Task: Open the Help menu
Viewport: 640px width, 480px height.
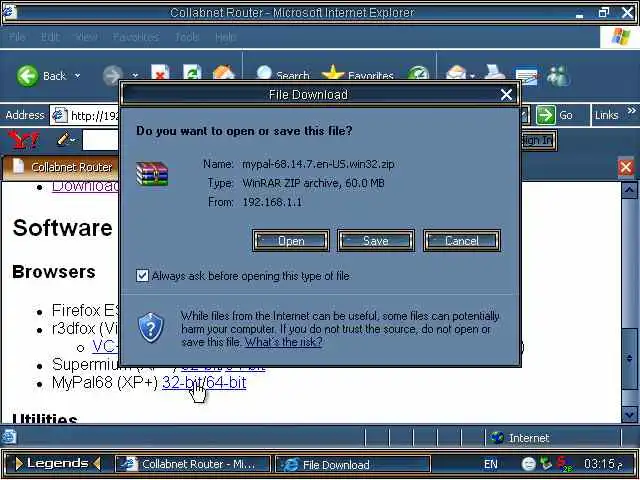Action: (225, 37)
